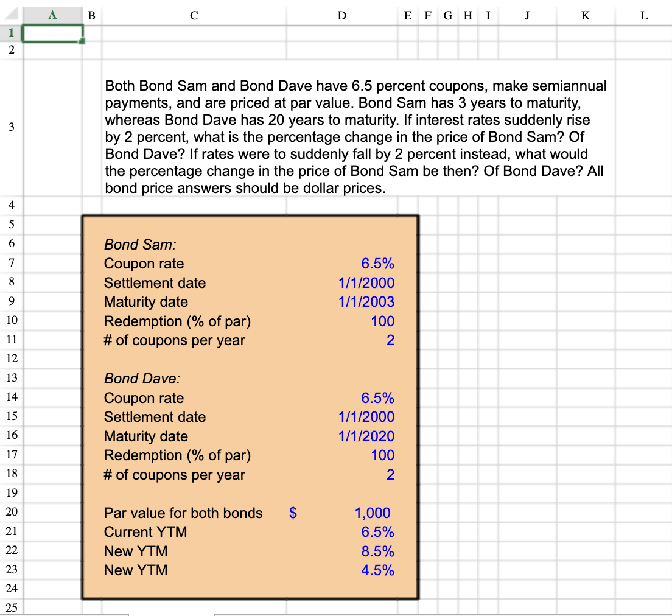
Task: Select column D header
Action: point(341,15)
